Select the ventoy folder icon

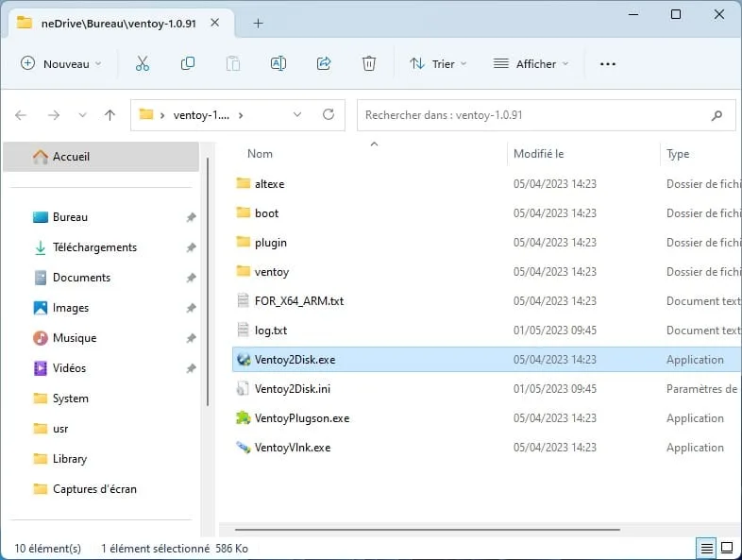[244, 271]
